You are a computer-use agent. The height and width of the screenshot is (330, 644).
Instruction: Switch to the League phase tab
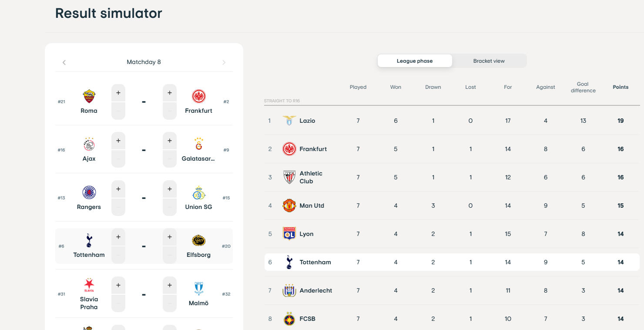415,61
